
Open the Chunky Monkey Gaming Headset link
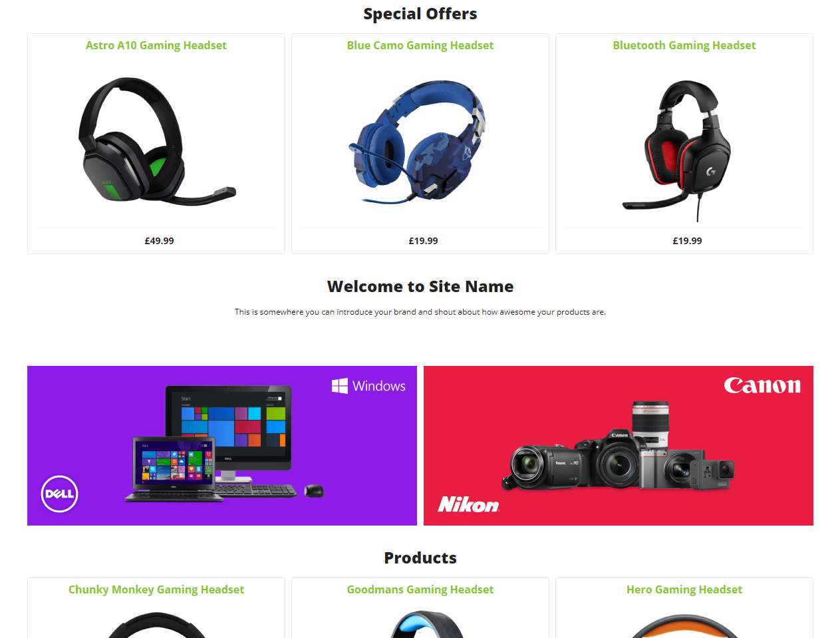coord(156,589)
